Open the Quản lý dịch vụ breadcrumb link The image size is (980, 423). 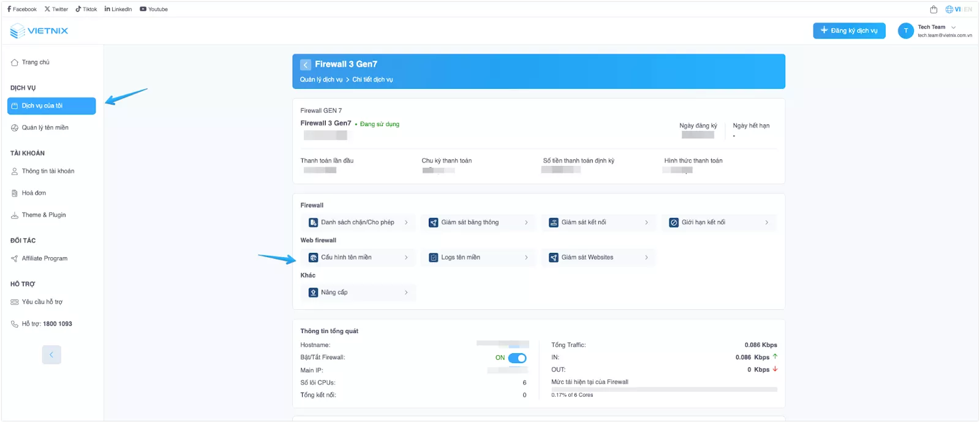click(321, 80)
